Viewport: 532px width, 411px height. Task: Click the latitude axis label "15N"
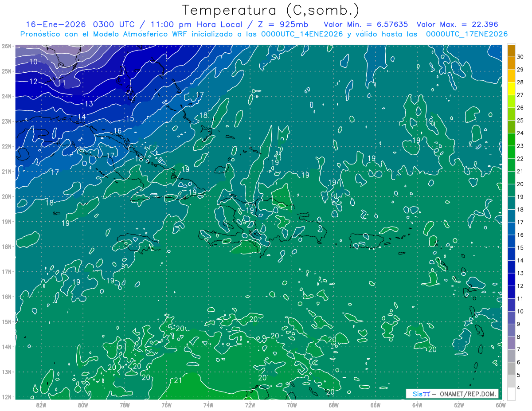coord(6,321)
